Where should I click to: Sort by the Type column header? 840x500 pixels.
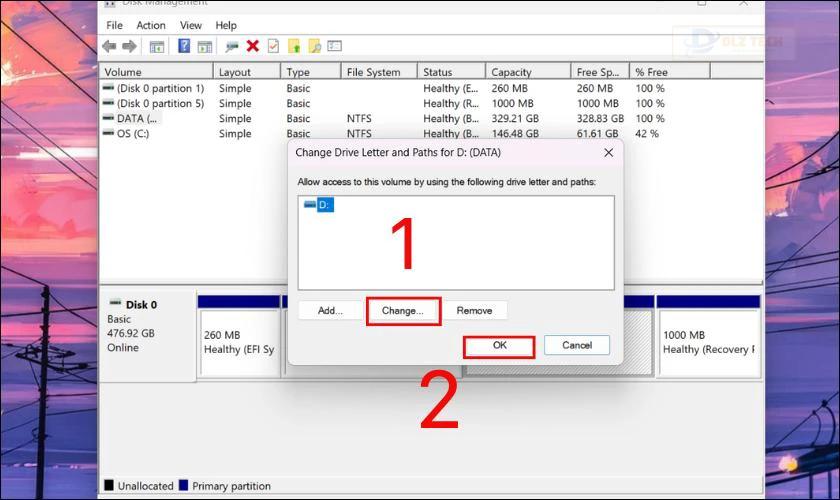pyautogui.click(x=311, y=72)
